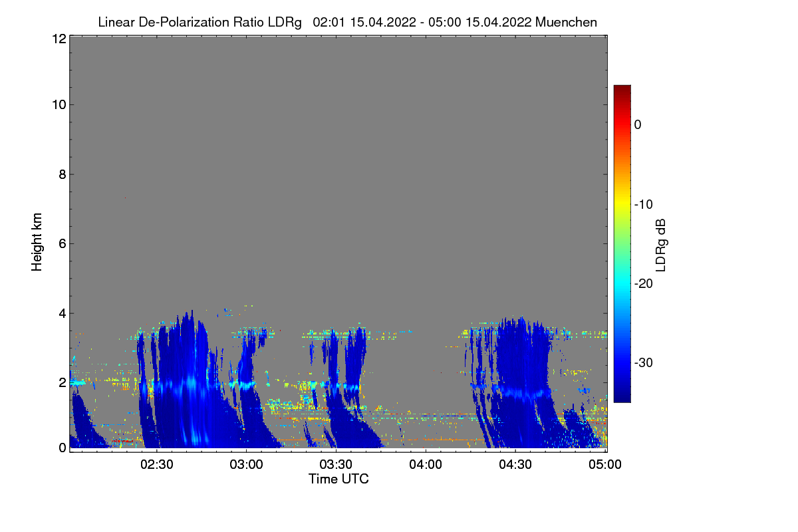Click the y-axis tick label '6'
This screenshot has height=532, width=798.
pyautogui.click(x=62, y=243)
